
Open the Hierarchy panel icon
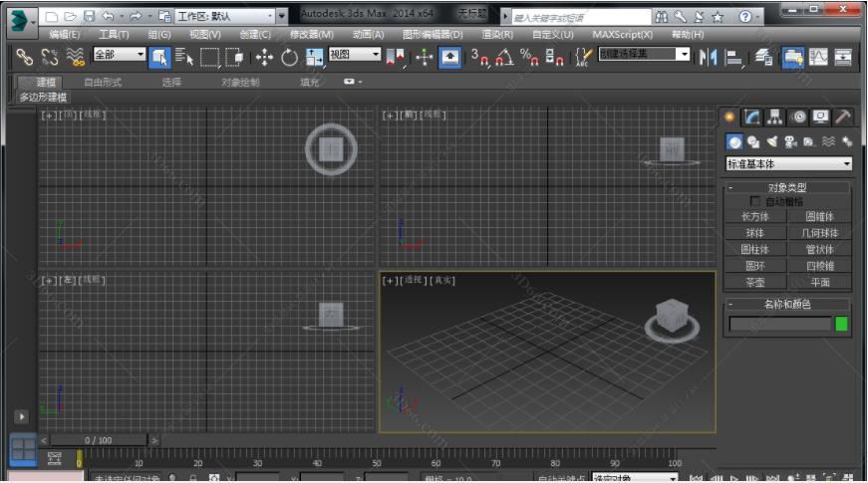point(776,118)
